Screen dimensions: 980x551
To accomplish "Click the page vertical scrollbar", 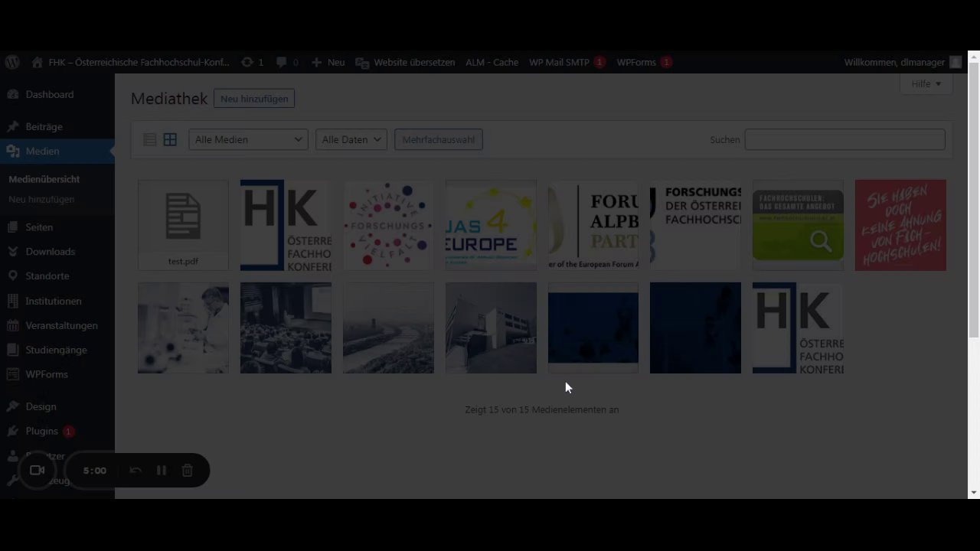I will (974, 199).
